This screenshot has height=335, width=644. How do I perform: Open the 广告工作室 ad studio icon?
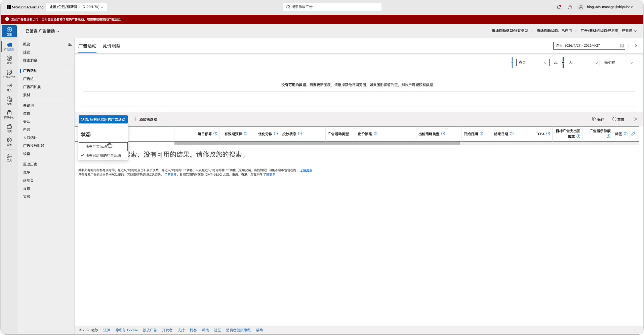pos(9,74)
